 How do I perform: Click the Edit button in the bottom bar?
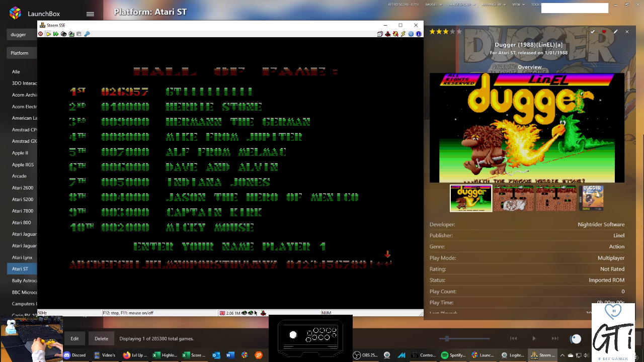(74, 338)
